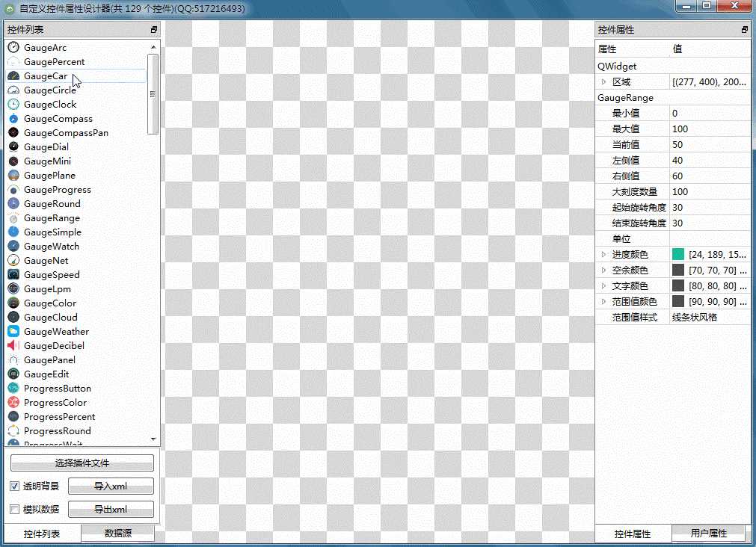Click the GaugeProgress icon

(13, 189)
